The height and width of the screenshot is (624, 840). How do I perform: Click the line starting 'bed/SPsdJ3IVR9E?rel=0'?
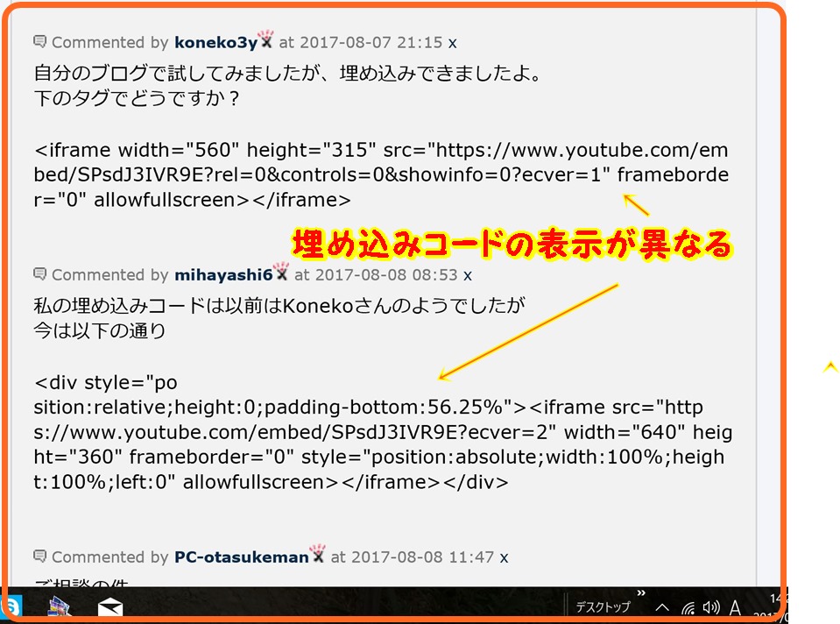[x=381, y=174]
